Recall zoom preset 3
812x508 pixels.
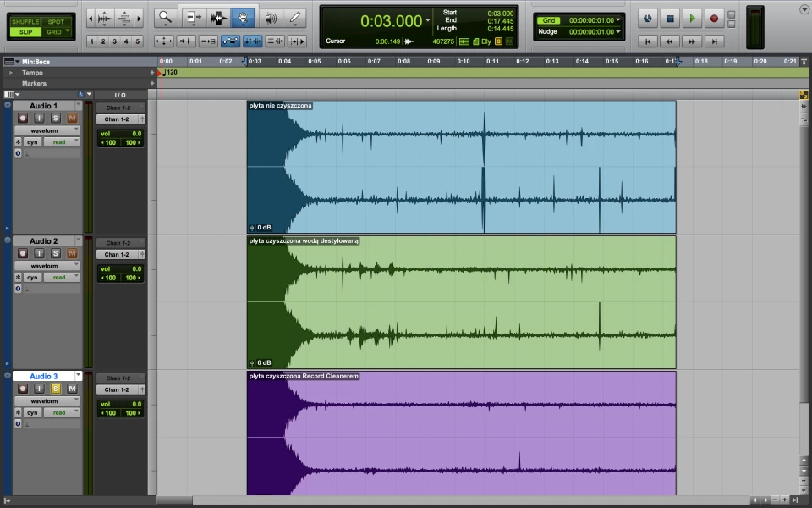click(115, 41)
